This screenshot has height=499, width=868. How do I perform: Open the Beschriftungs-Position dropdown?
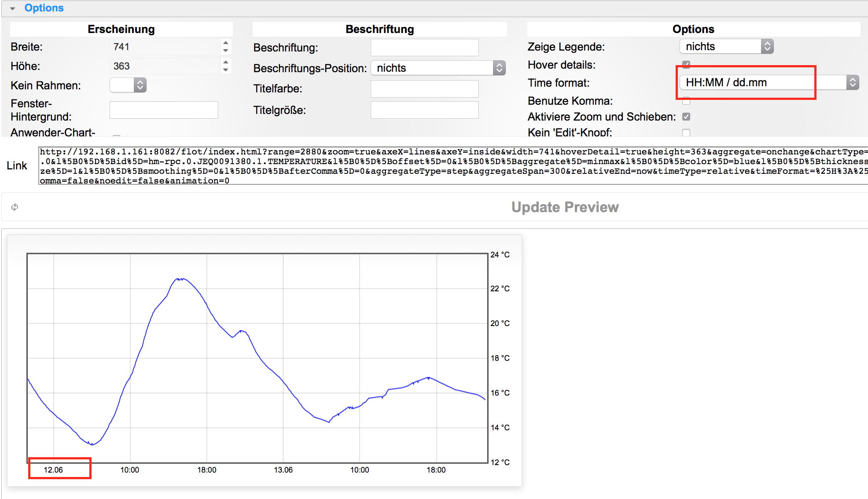tap(438, 68)
